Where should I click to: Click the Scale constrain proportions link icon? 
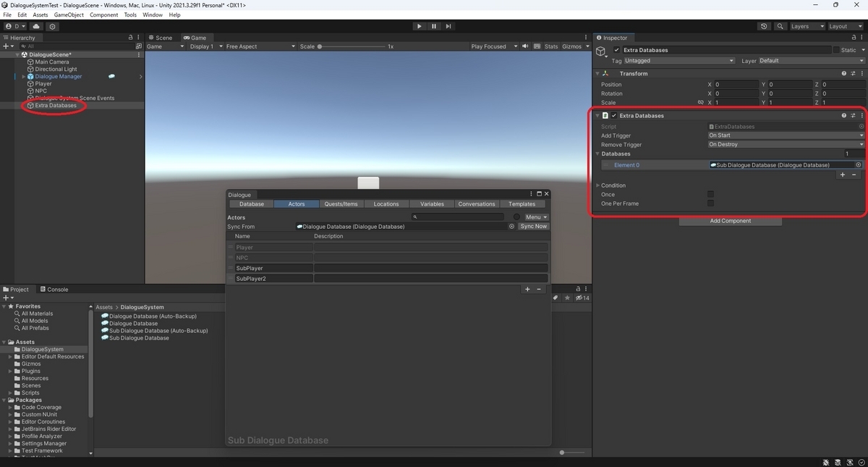[699, 103]
